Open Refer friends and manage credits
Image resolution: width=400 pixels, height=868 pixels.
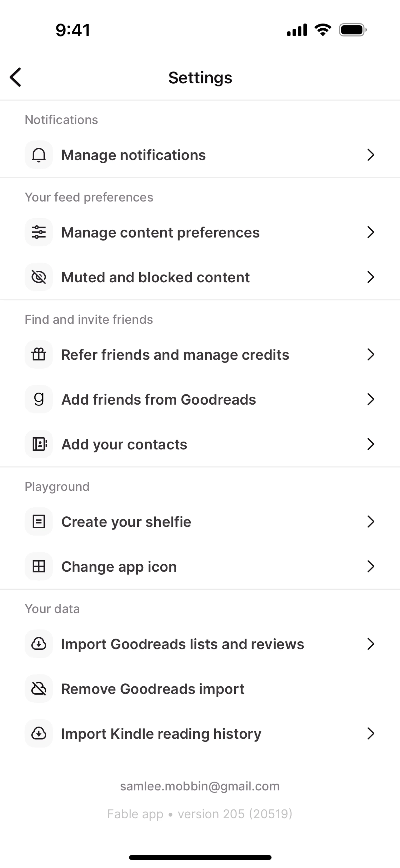[175, 355]
